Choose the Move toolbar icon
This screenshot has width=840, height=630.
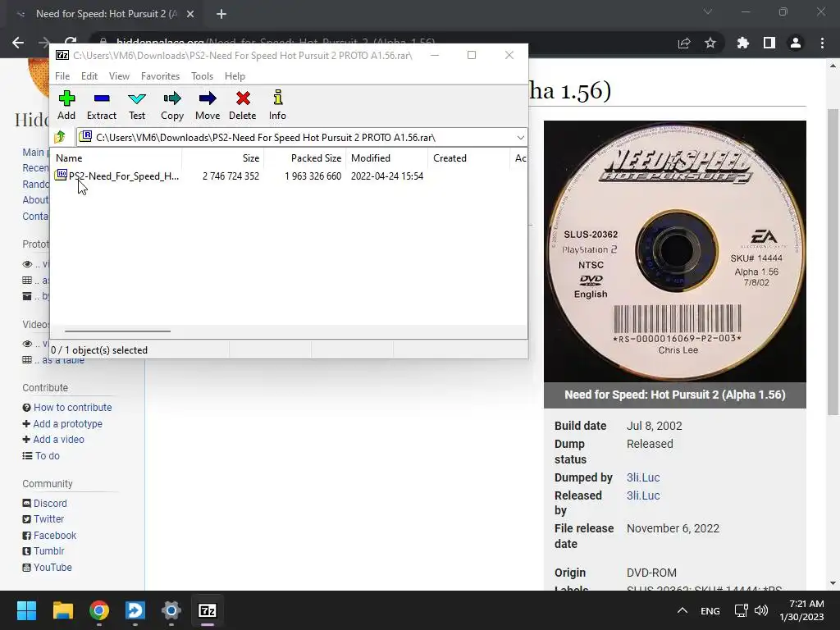[x=208, y=105]
